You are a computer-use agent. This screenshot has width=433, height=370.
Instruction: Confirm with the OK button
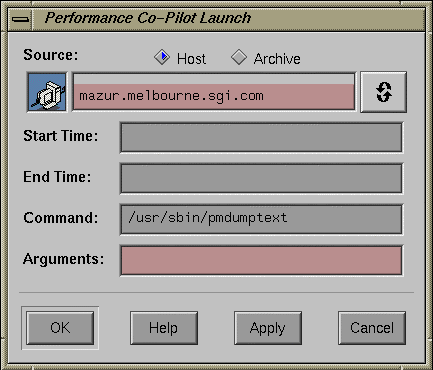tap(60, 328)
